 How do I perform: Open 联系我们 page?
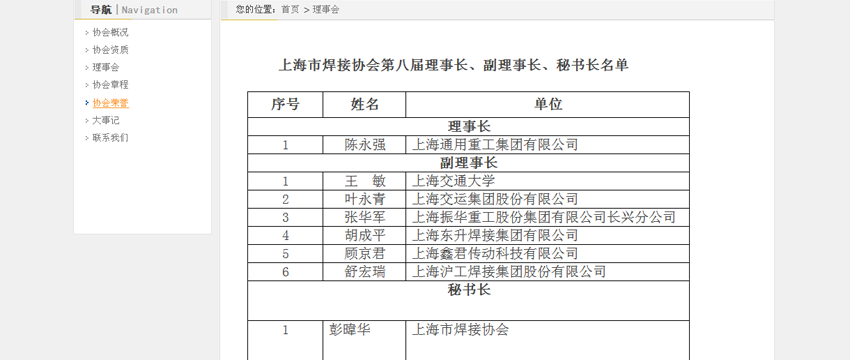pos(110,138)
